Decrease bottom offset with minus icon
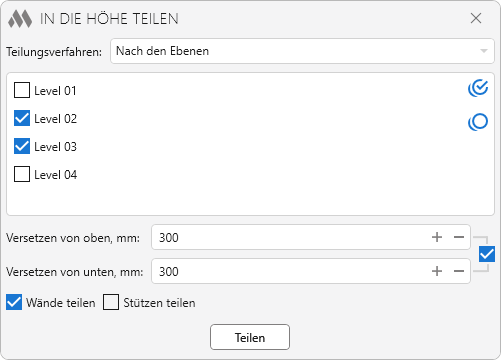 pos(459,271)
